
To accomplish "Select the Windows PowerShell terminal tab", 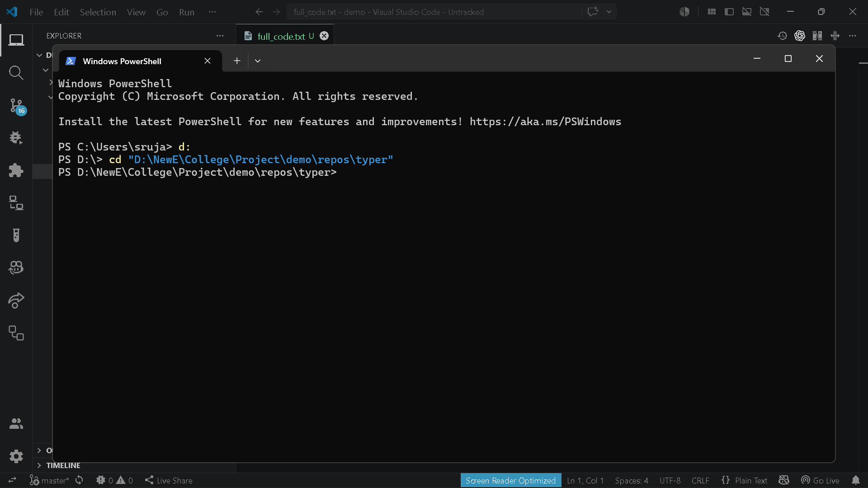I will coord(140,61).
